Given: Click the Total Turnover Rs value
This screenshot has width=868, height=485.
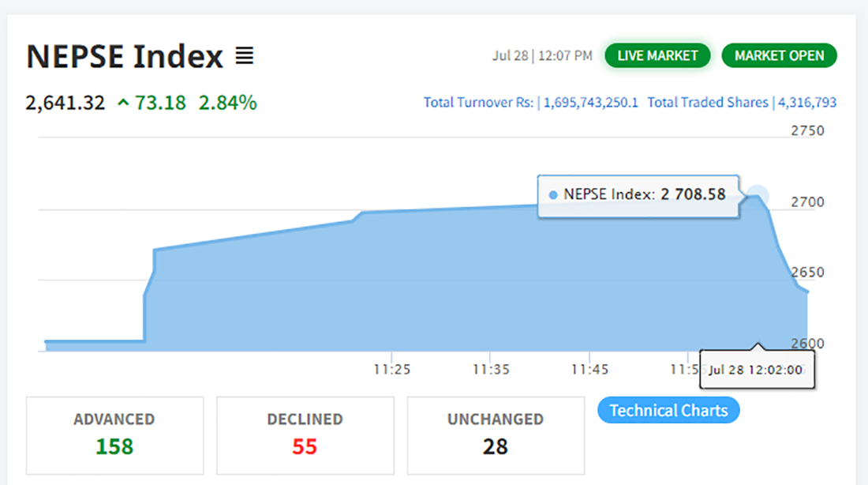Looking at the screenshot, I should pos(591,103).
